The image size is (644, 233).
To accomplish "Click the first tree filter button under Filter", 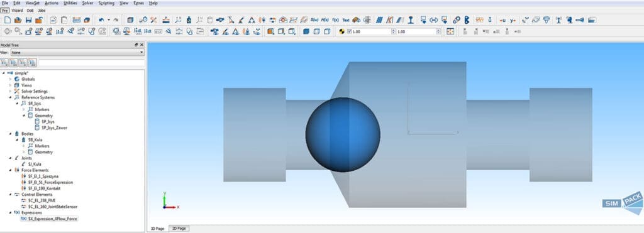I will [4, 63].
